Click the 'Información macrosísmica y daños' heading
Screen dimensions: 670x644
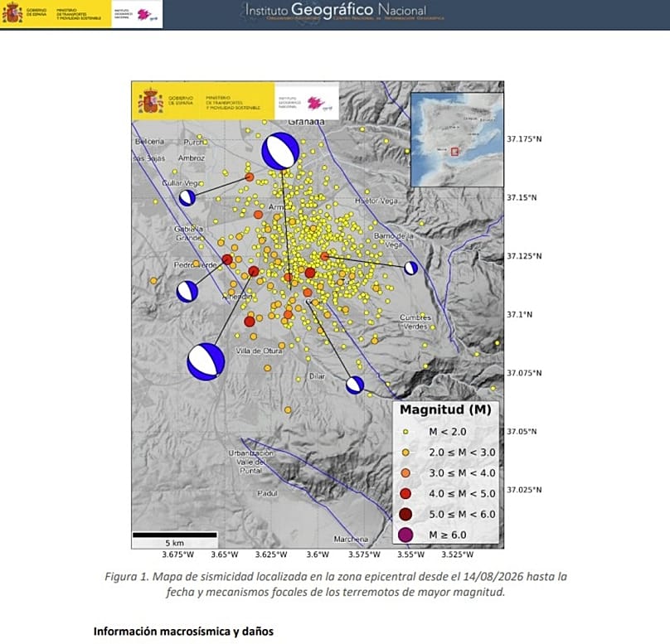pos(183,632)
